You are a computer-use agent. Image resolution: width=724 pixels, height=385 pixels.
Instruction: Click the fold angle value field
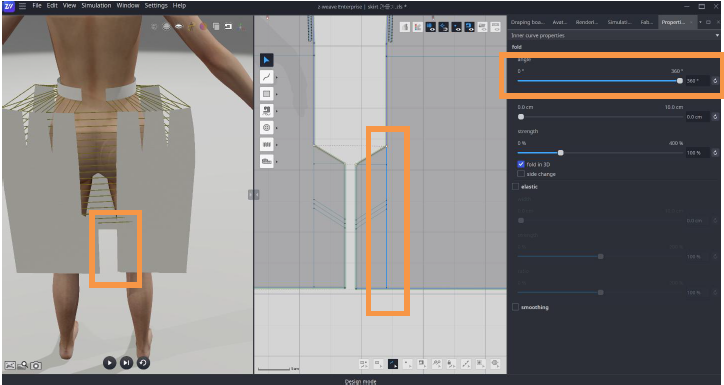click(x=697, y=81)
